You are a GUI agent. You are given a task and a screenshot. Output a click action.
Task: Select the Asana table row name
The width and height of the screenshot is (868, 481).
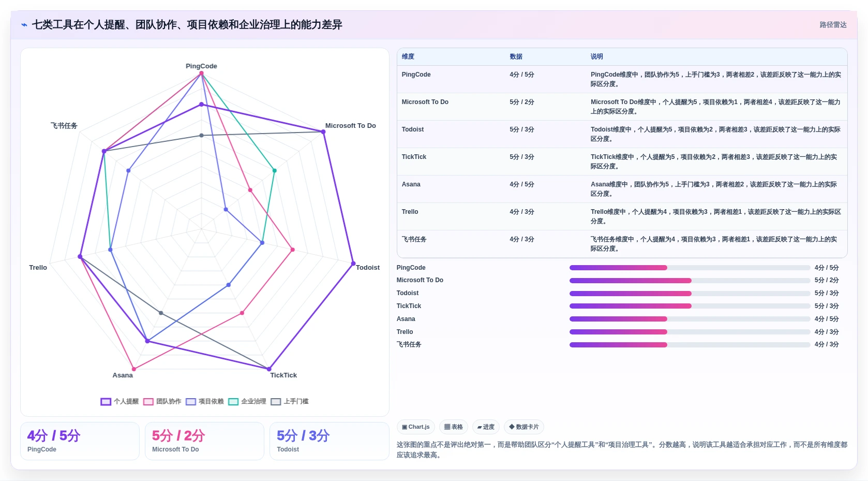pyautogui.click(x=411, y=184)
